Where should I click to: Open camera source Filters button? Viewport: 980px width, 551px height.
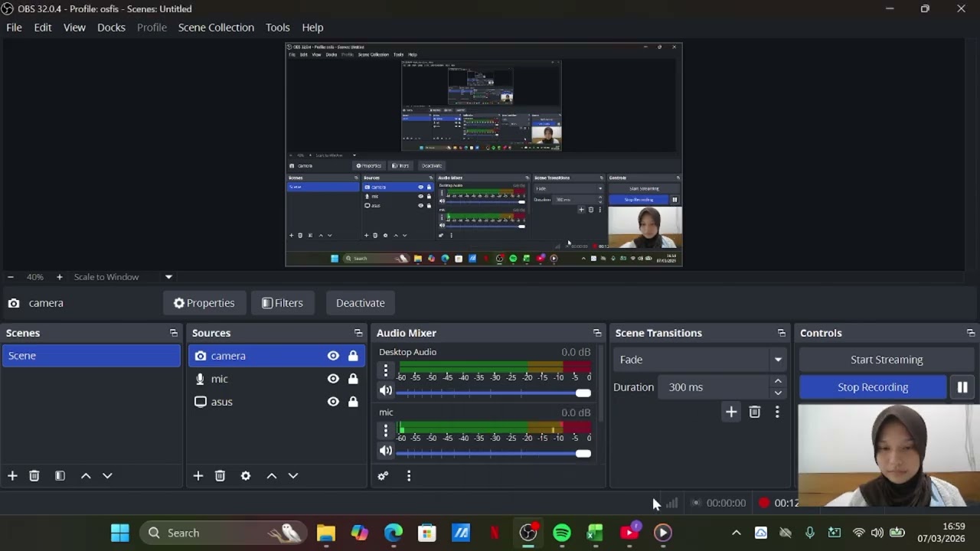tap(283, 303)
